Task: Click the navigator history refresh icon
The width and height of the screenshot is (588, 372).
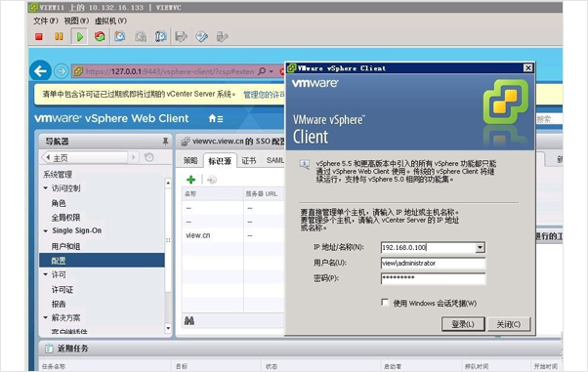Action: (148, 157)
